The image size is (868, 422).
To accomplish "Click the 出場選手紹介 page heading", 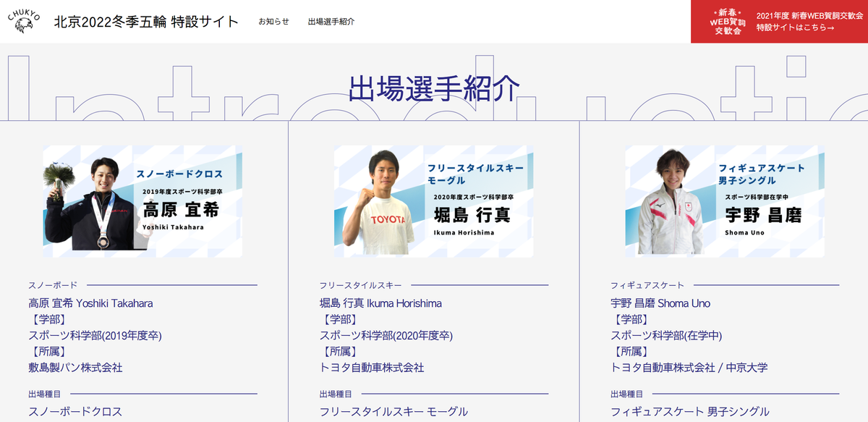I will point(434,89).
